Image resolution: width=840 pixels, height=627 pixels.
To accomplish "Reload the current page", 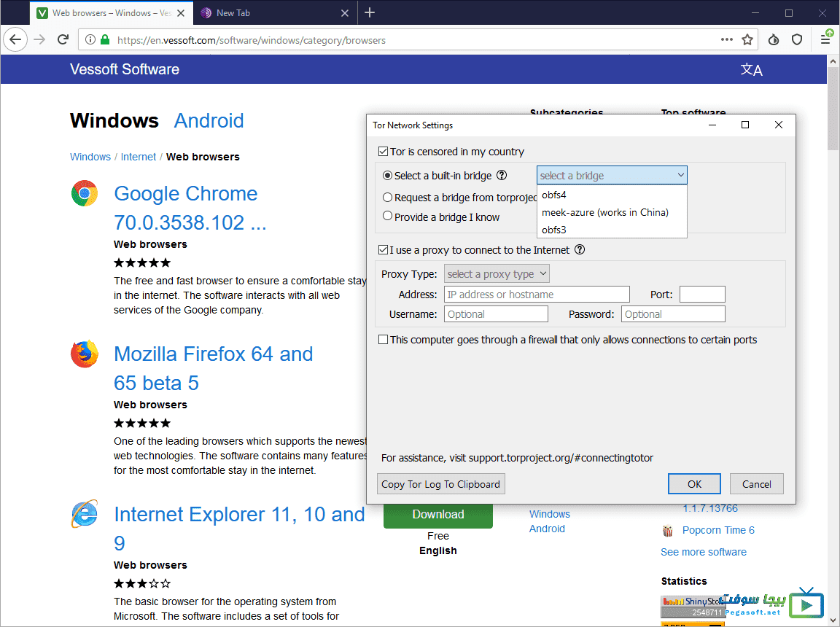I will (63, 39).
